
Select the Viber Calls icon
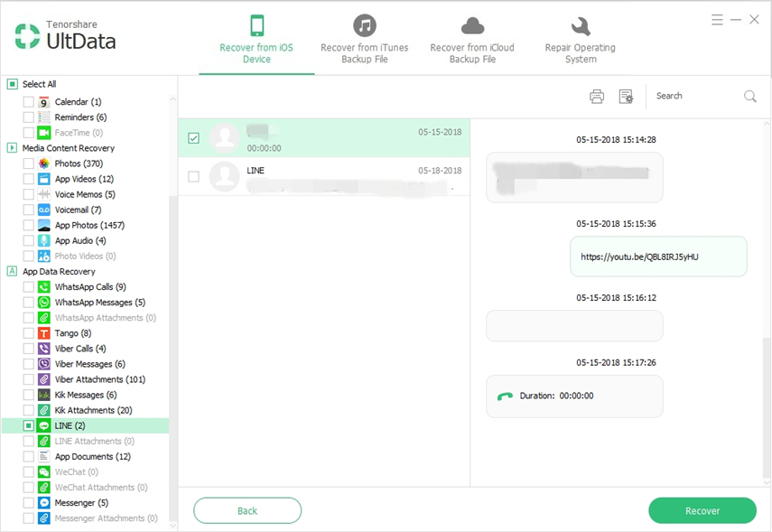click(x=44, y=349)
